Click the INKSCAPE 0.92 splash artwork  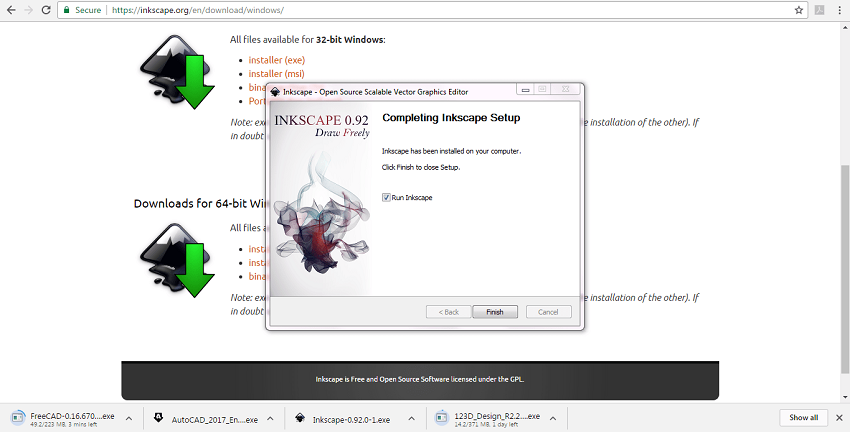321,198
